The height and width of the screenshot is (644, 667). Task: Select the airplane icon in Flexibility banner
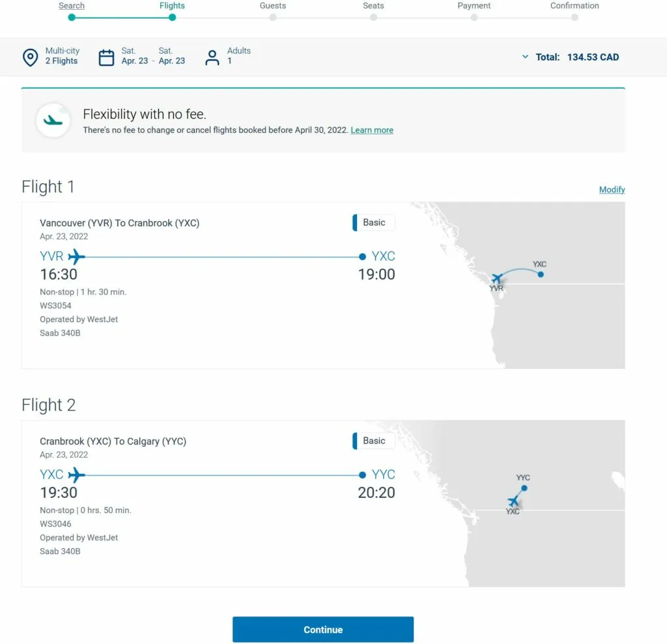click(53, 120)
